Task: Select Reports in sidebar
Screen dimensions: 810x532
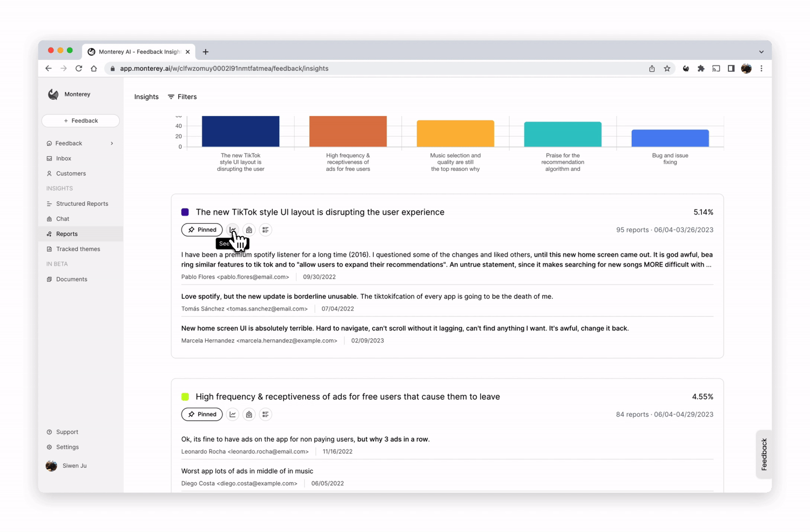Action: pos(80,234)
